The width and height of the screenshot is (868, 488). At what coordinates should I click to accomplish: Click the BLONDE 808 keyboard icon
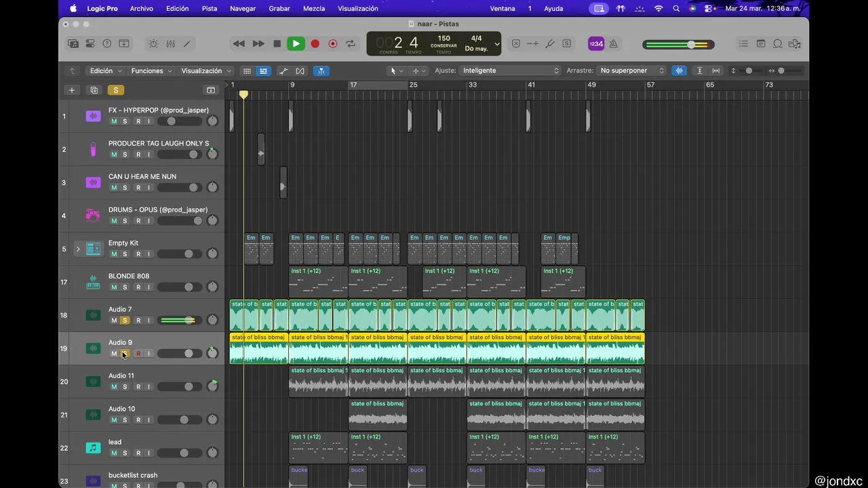pyautogui.click(x=93, y=282)
